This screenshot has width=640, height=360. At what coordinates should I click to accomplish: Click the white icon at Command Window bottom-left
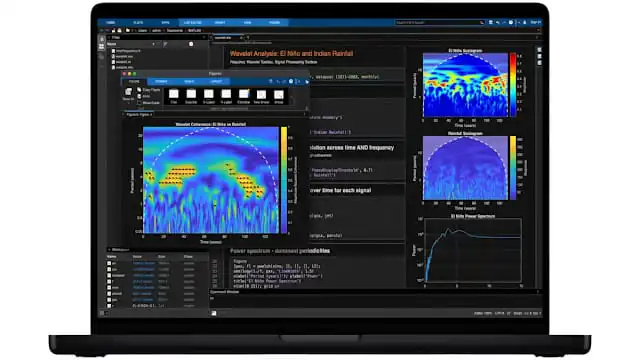click(x=214, y=313)
